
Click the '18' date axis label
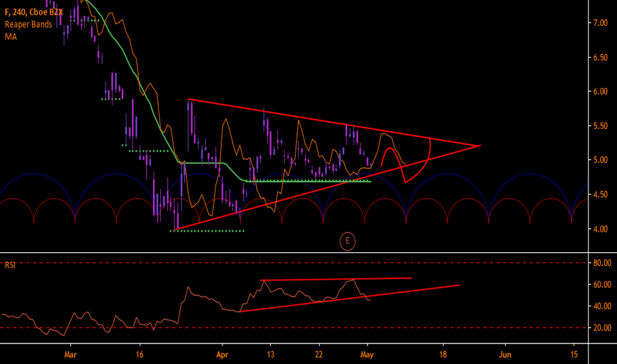[443, 355]
